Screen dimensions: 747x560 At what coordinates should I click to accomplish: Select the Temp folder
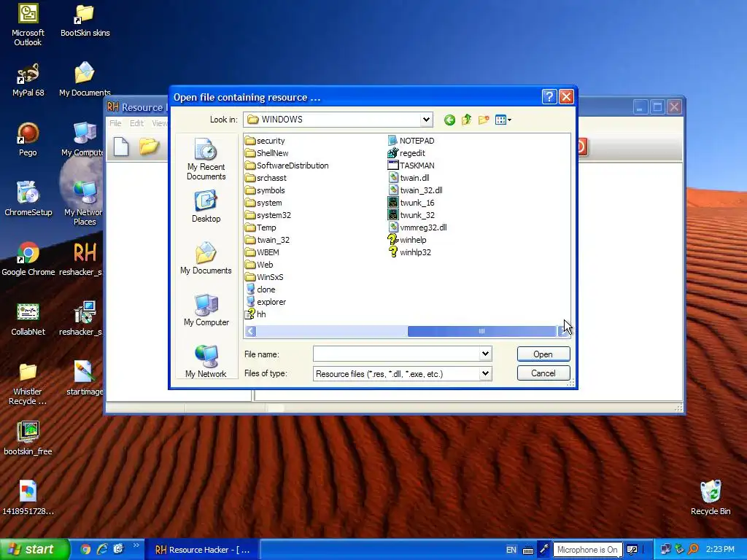(260, 227)
